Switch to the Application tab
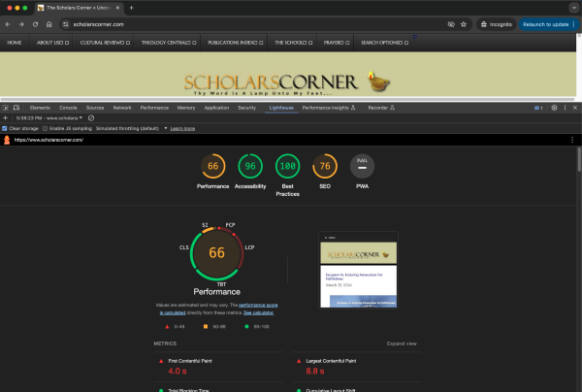 [216, 108]
